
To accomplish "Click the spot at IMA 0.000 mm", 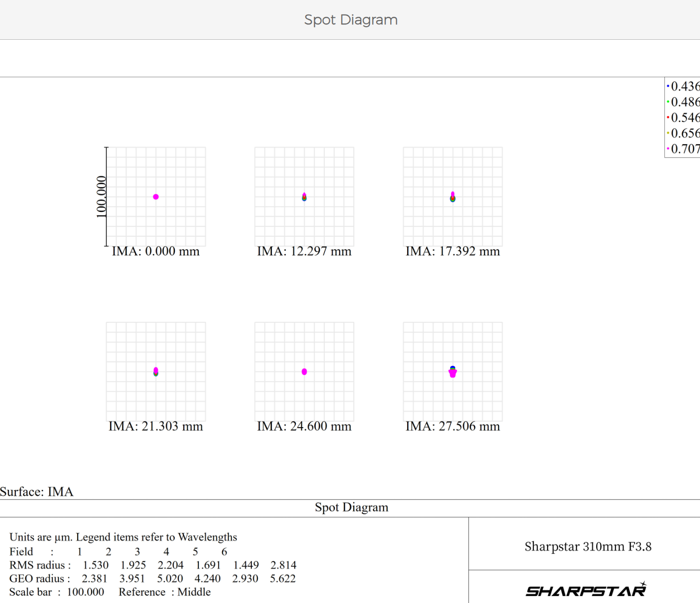I will pos(156,197).
